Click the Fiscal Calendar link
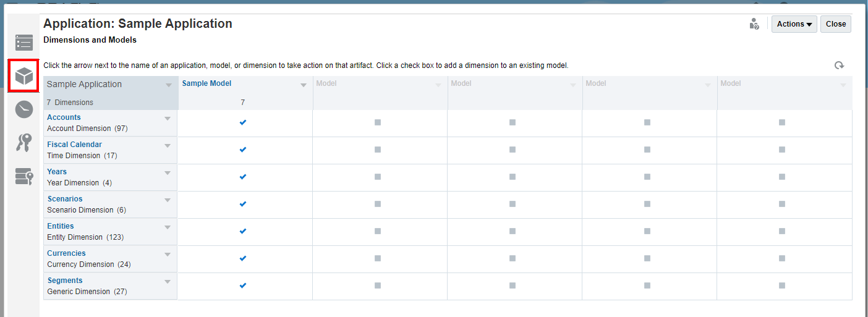This screenshot has width=868, height=317. pyautogui.click(x=74, y=145)
